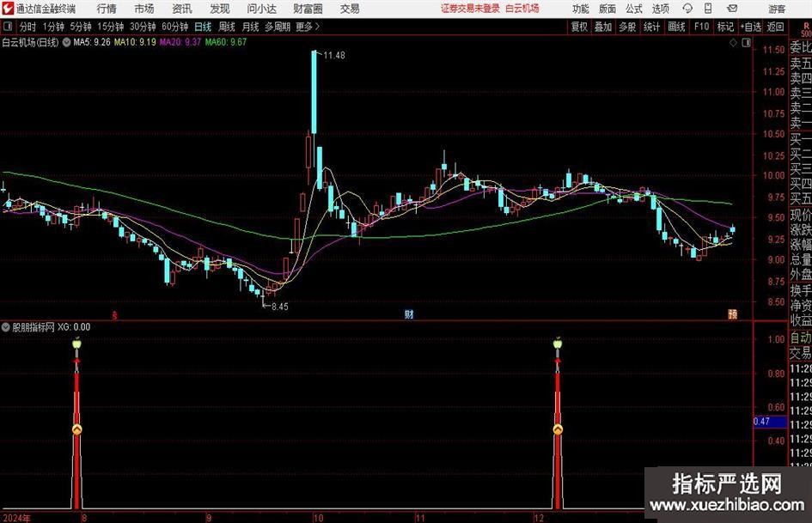Click the 画线 drawing tools button

676,27
